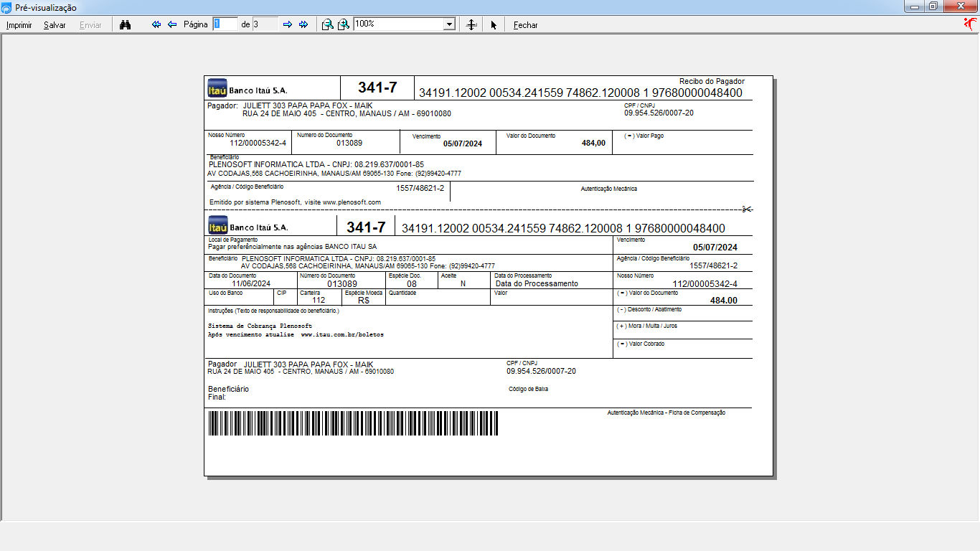
Task: Click the Espécie Doc. value 08
Action: coord(412,283)
